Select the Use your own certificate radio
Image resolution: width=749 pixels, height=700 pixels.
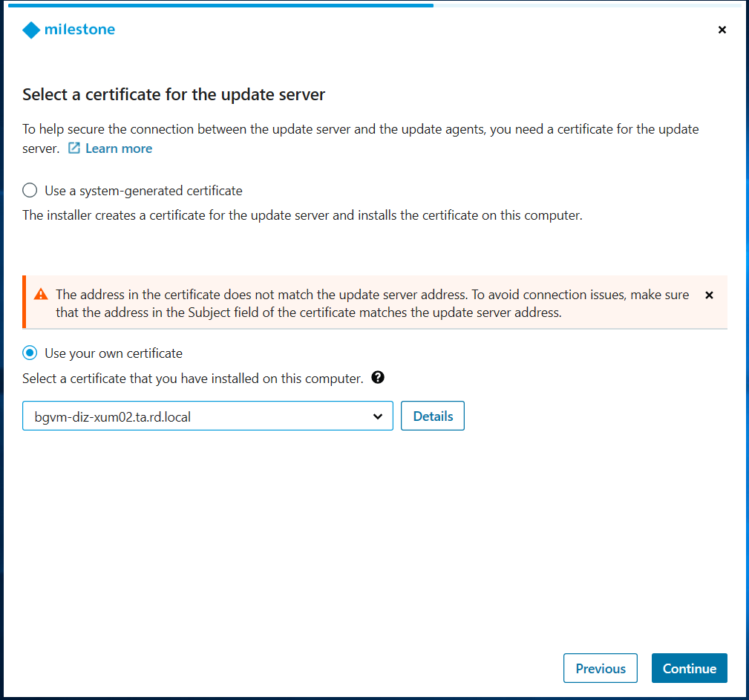point(30,353)
